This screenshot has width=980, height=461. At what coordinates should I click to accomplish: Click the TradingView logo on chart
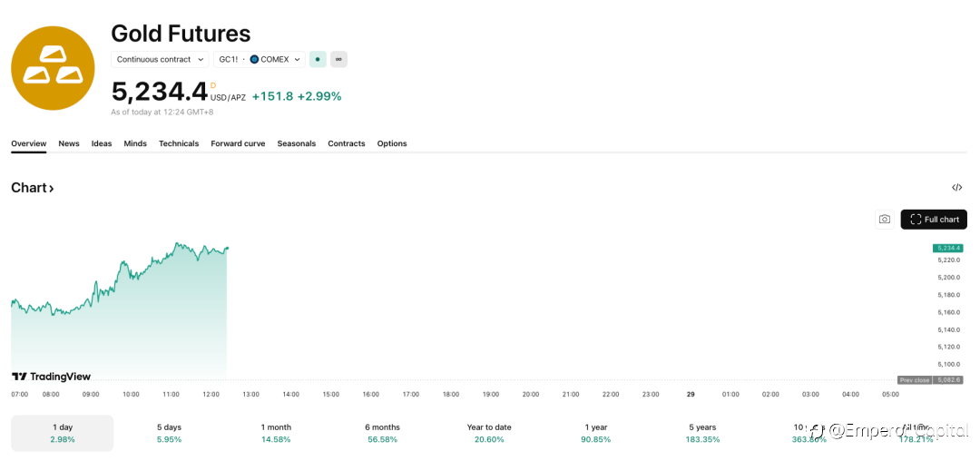51,377
